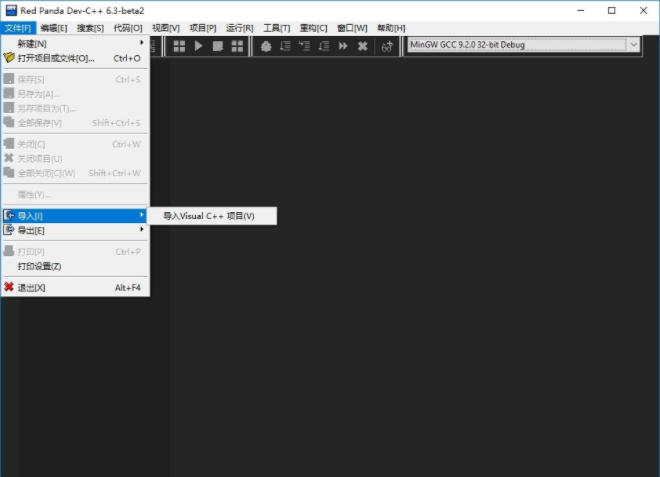Choose 导入Visual C++ 项目(V)
Screen dimensions: 660x477
(x=212, y=216)
